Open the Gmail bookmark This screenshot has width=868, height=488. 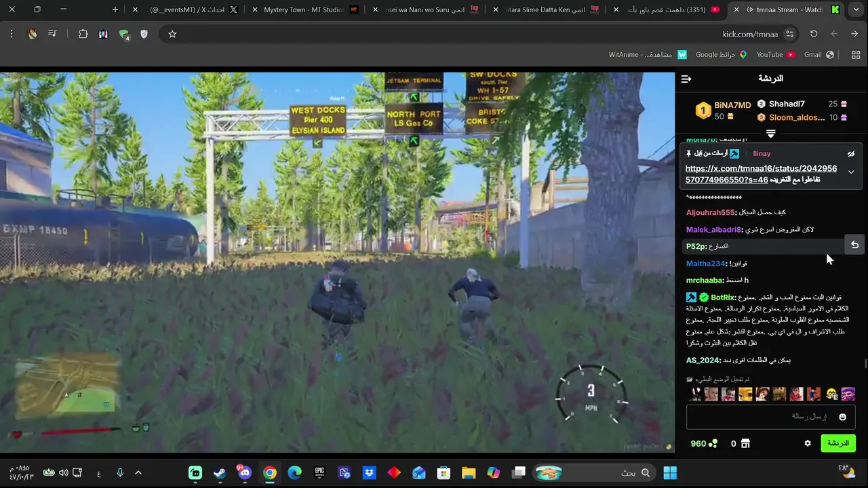[819, 54]
